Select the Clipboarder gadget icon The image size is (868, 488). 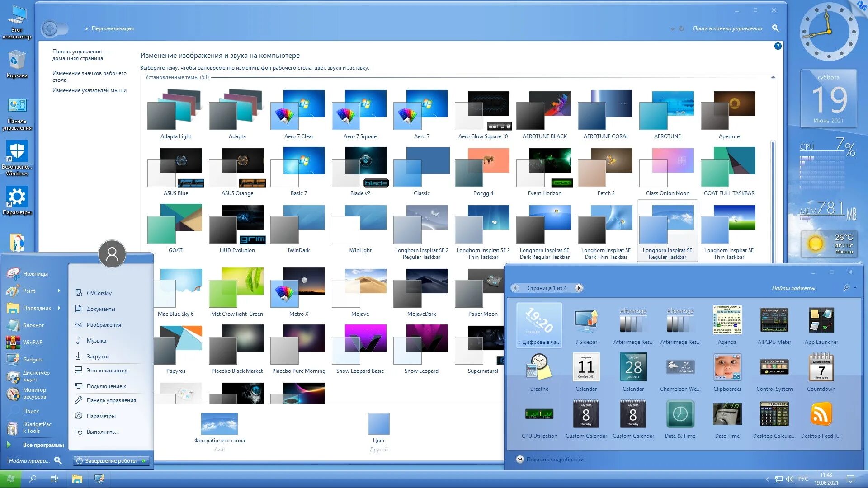coord(727,367)
